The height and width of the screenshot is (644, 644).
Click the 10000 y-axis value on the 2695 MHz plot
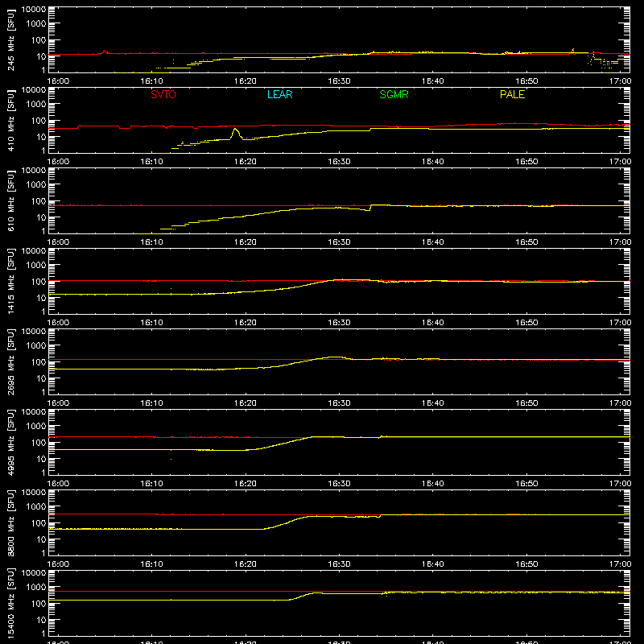pos(34,332)
